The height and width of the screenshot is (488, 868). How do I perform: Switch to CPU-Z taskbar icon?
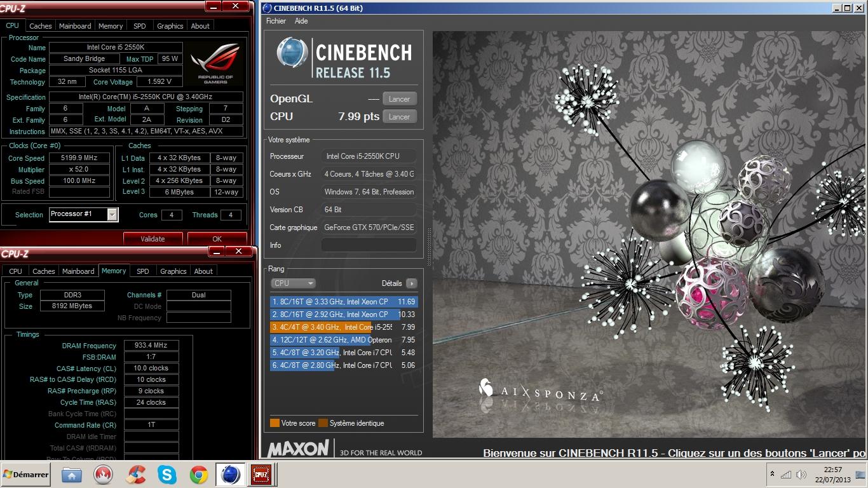261,475
